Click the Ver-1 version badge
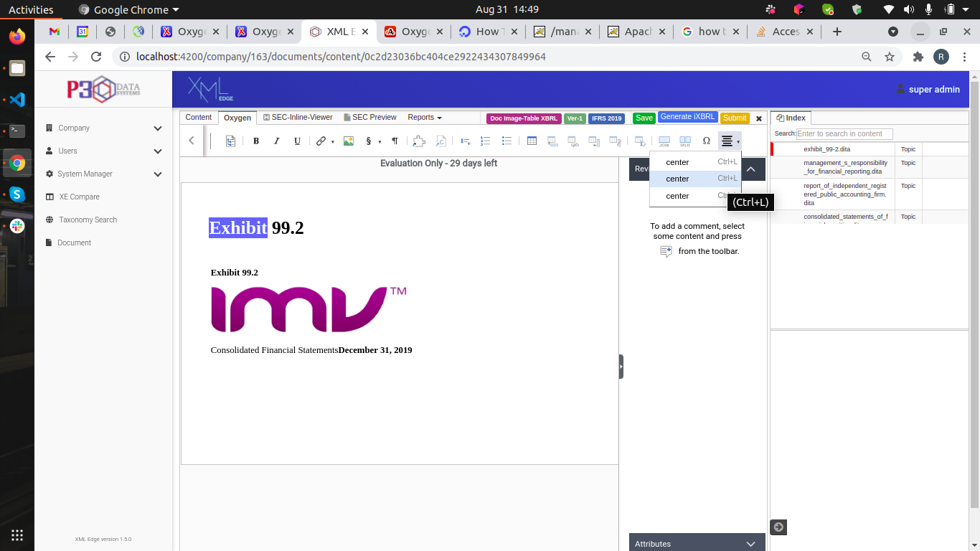The image size is (980, 551). click(x=575, y=118)
